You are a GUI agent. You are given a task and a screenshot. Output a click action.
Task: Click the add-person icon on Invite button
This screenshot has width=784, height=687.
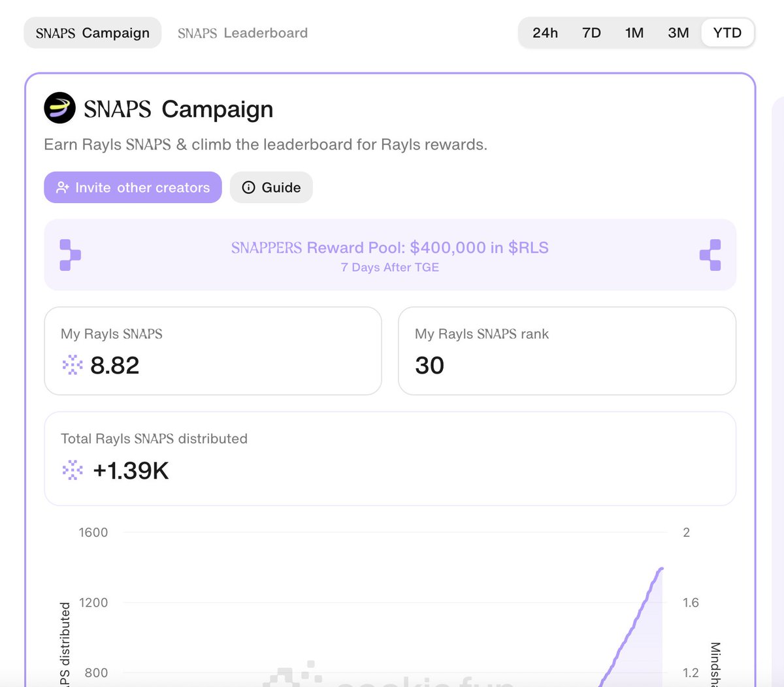click(x=63, y=187)
